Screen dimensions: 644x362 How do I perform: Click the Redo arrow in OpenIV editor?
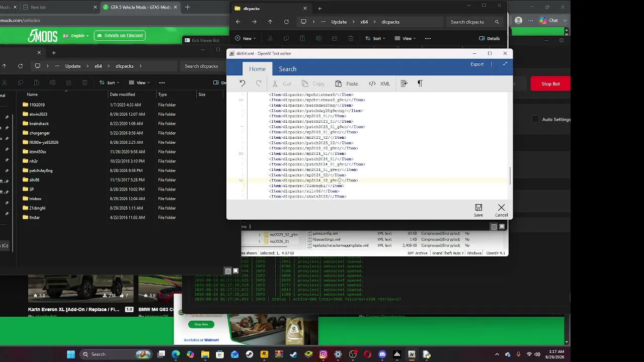click(259, 83)
